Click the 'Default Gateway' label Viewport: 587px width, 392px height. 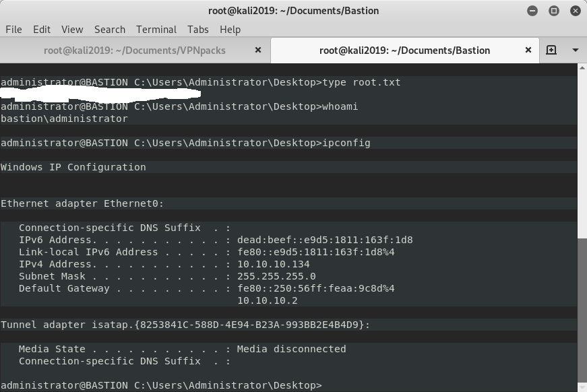click(64, 288)
